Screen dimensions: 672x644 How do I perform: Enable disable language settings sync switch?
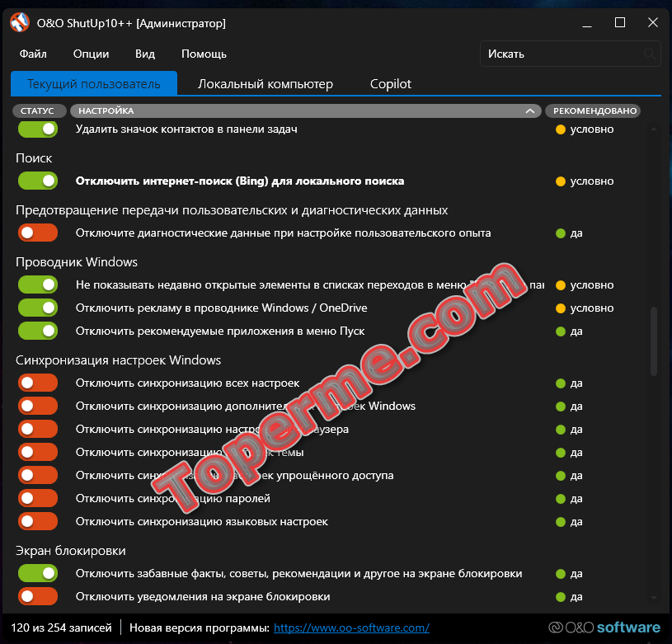click(38, 521)
